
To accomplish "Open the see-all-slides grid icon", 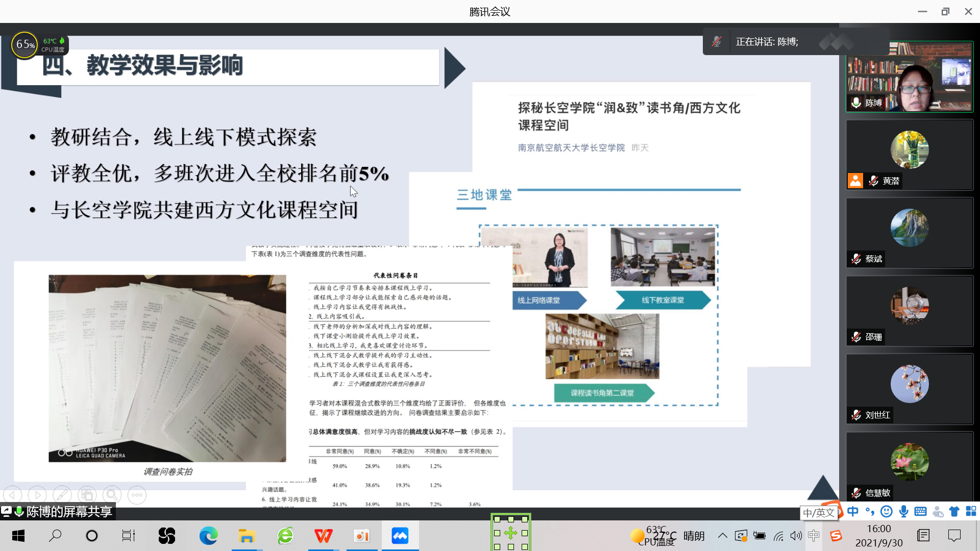I will click(x=87, y=495).
